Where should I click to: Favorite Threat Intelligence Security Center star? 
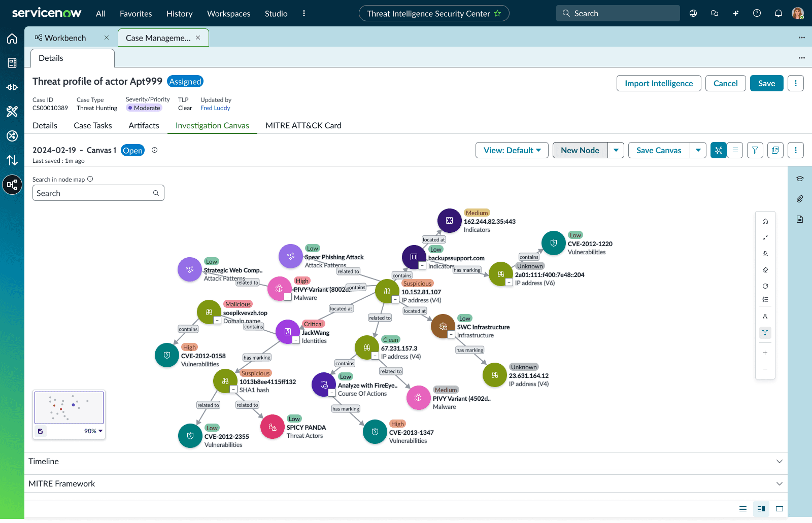[497, 14]
